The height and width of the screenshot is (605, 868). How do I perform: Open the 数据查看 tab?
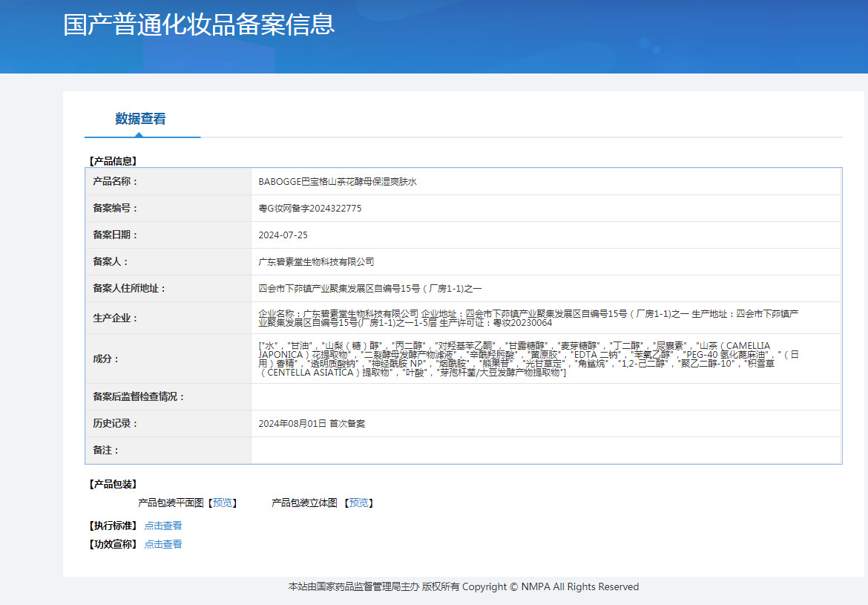click(140, 119)
